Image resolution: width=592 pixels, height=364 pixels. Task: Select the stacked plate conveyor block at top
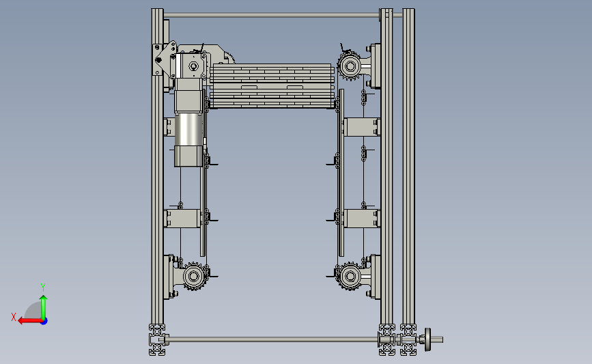click(x=272, y=86)
